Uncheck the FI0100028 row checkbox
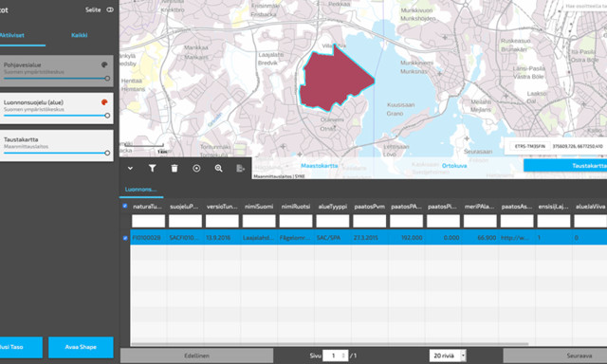 coord(124,238)
